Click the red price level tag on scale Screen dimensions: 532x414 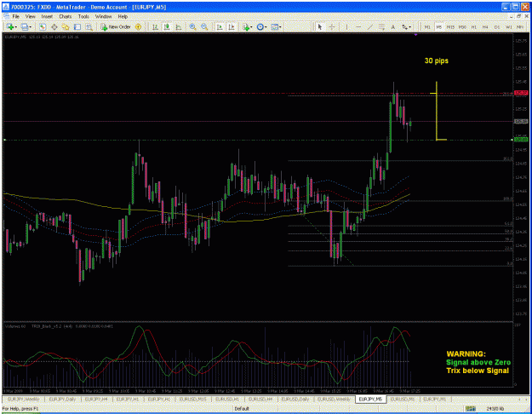click(521, 93)
